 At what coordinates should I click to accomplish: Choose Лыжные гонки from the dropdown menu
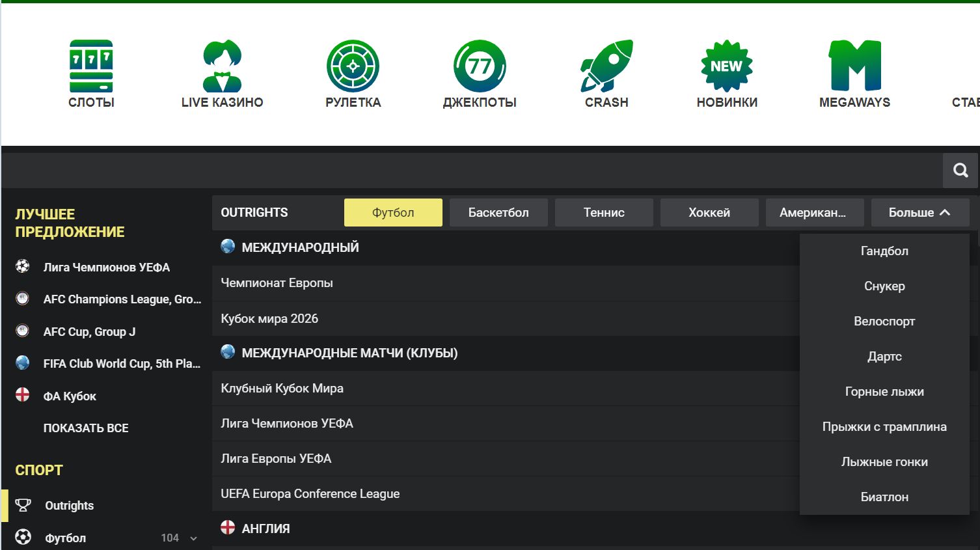pos(884,462)
